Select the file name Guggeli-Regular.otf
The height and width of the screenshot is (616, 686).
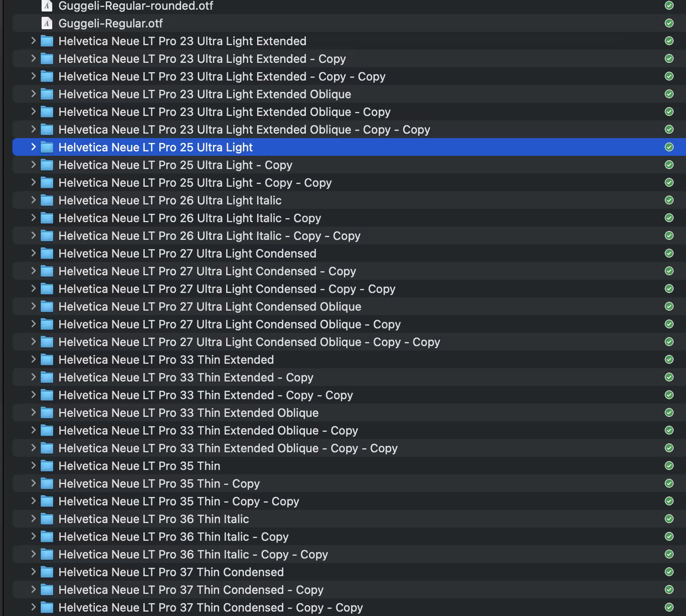111,23
